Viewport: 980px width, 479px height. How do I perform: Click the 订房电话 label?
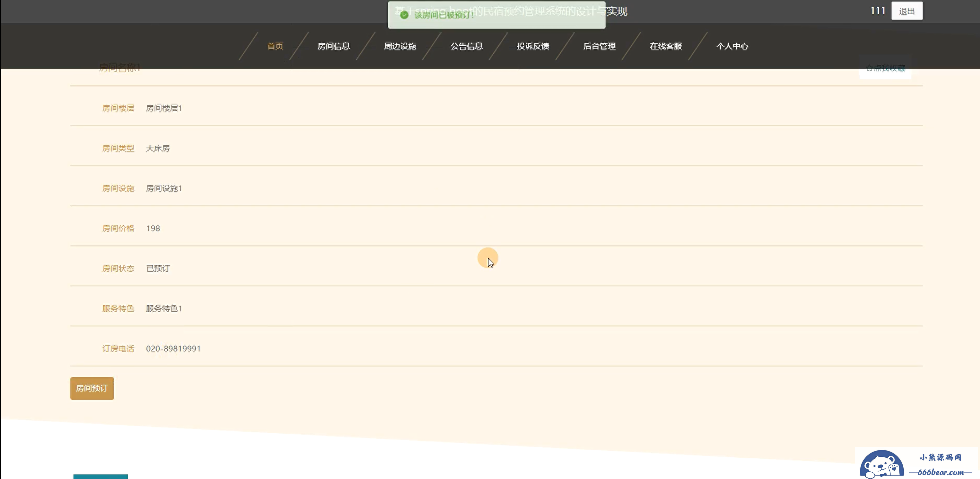point(118,349)
